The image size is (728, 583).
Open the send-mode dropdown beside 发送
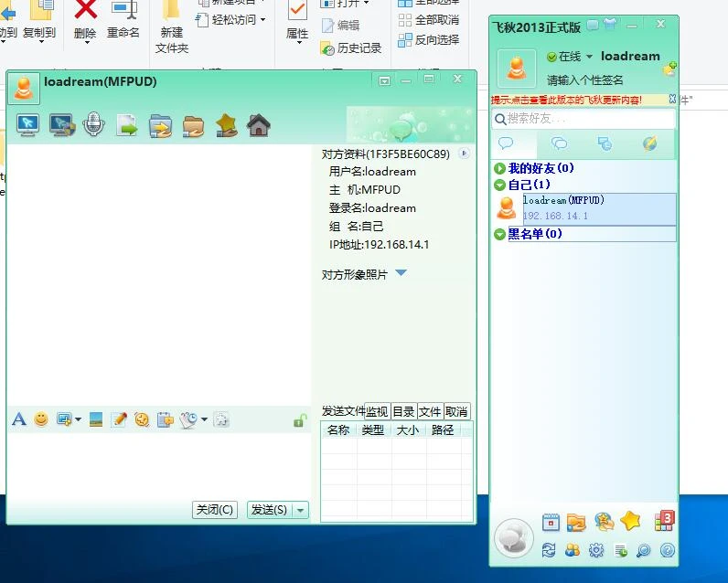click(301, 510)
